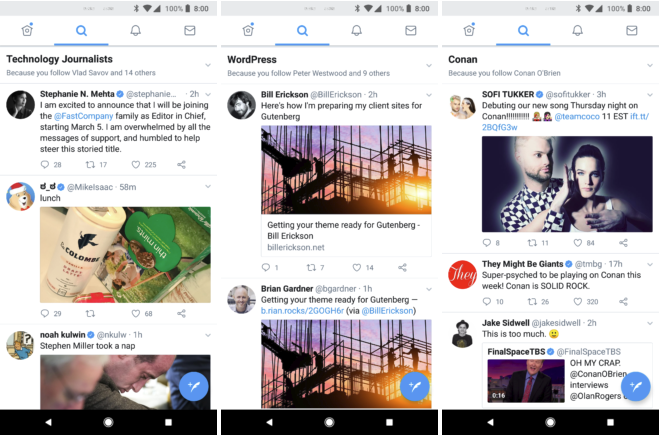
Task: Open options chevron on @MikeIsaac tweet
Action: point(208,187)
